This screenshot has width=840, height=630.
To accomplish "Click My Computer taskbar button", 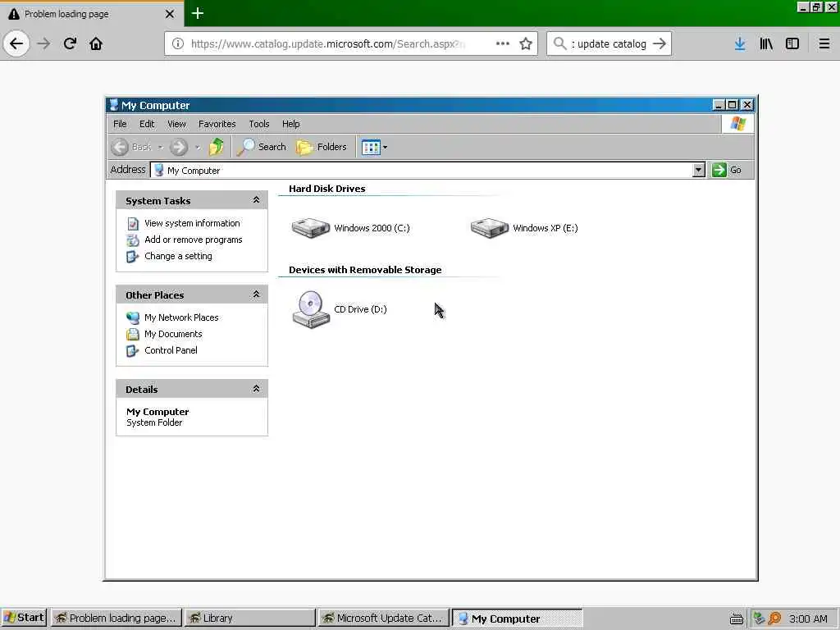I will (517, 618).
